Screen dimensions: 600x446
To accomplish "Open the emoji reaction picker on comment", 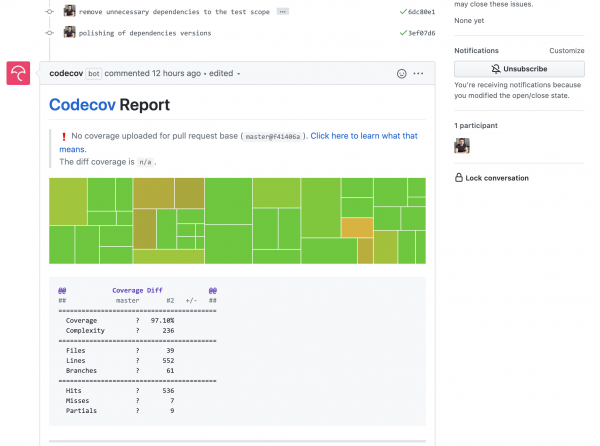I will pos(402,73).
